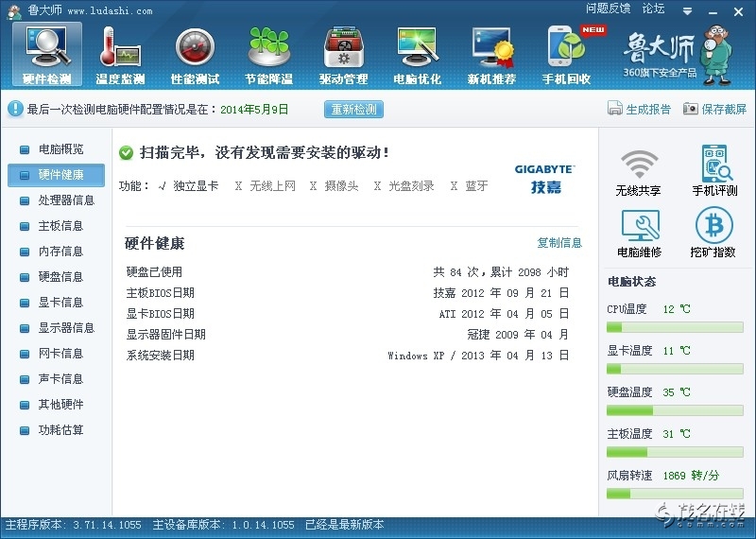
Task: Click the CPU温度 progress bar
Action: [675, 327]
